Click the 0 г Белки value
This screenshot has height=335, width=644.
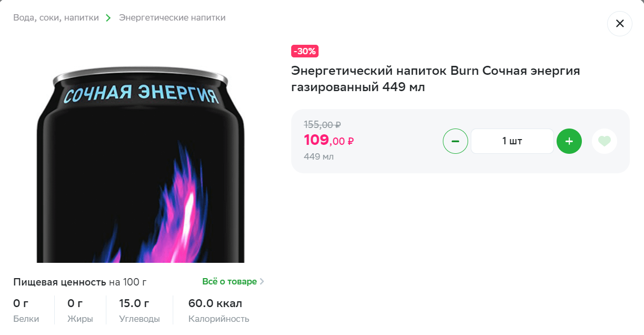point(21,303)
